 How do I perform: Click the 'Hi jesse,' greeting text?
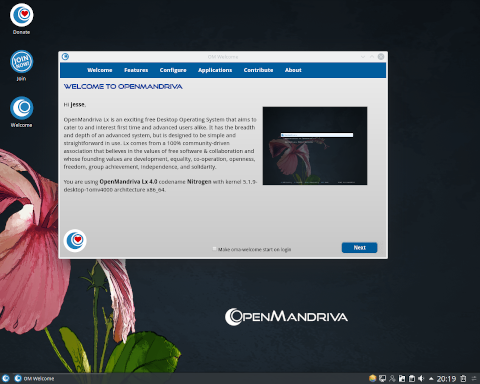point(75,104)
